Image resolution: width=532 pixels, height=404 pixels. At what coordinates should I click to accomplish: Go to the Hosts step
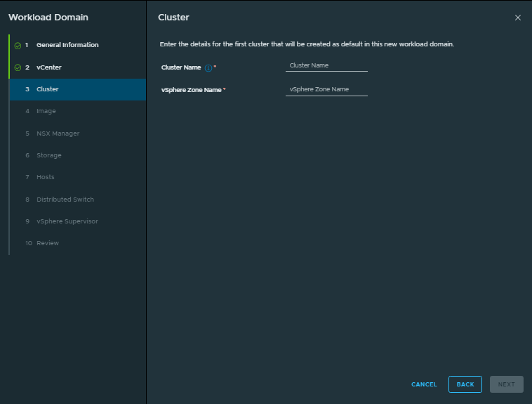(46, 177)
